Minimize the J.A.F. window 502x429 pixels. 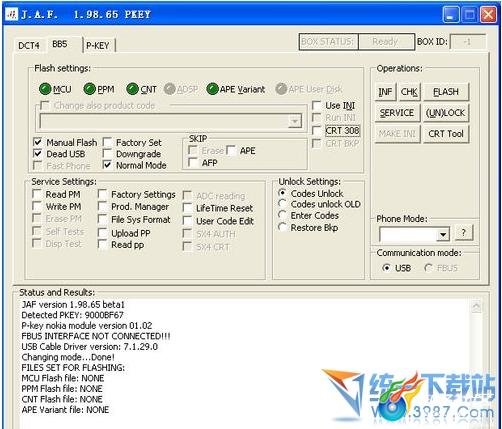(x=451, y=15)
